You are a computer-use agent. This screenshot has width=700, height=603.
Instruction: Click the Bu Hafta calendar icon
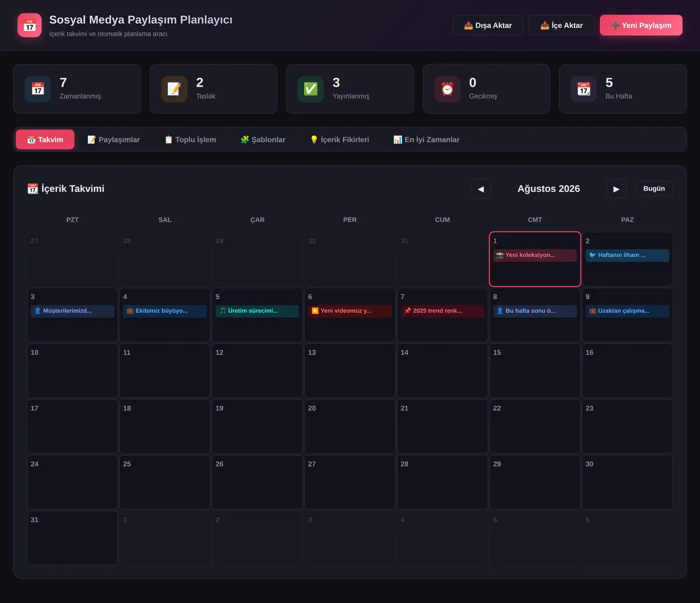583,89
